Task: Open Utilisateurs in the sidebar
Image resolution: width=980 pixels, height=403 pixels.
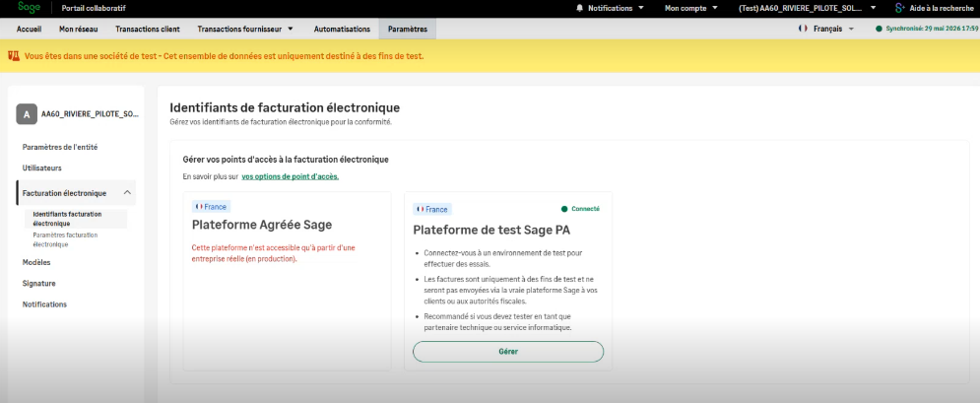Action: 42,168
